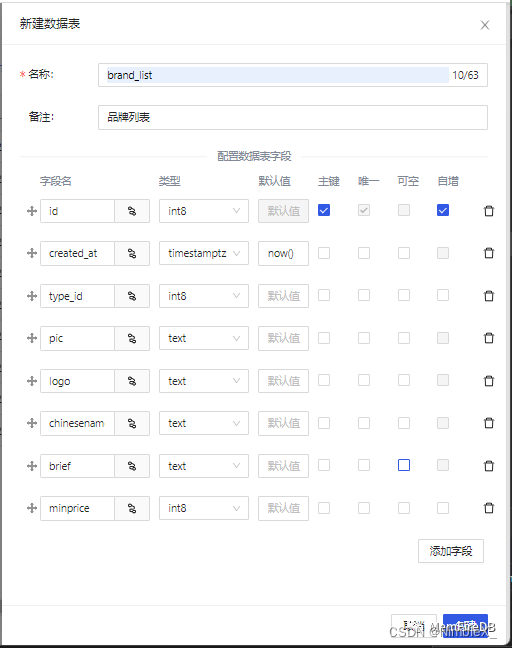Open type dropdown for chinesenam field

[204, 423]
